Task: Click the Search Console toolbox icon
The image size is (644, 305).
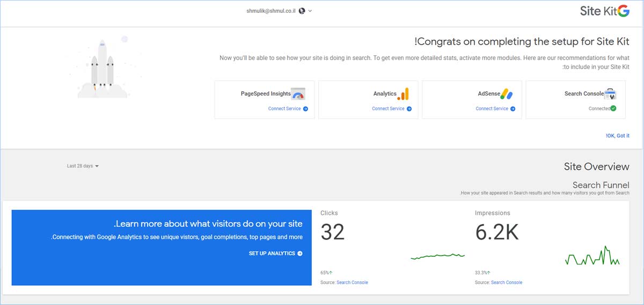Action: [610, 93]
